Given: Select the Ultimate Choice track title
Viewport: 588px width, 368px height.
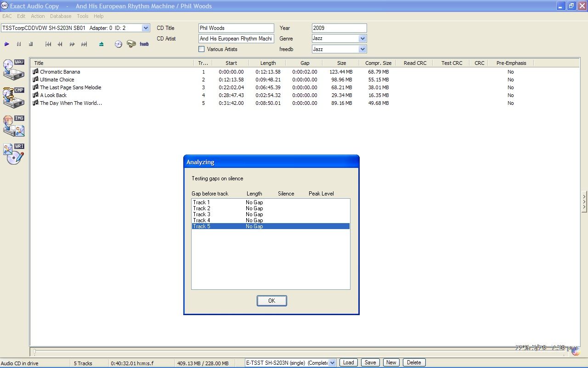Looking at the screenshot, I should pyautogui.click(x=57, y=80).
